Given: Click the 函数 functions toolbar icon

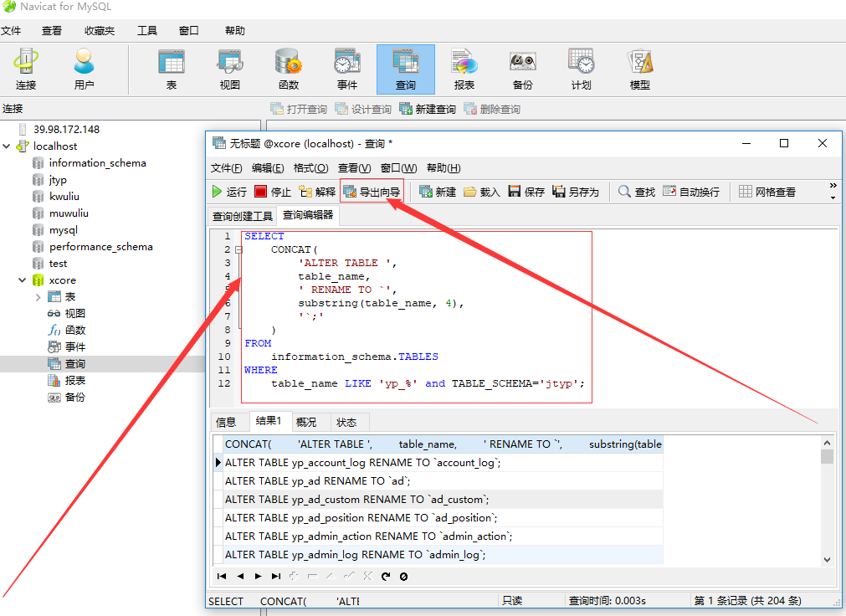Looking at the screenshot, I should click(x=289, y=69).
